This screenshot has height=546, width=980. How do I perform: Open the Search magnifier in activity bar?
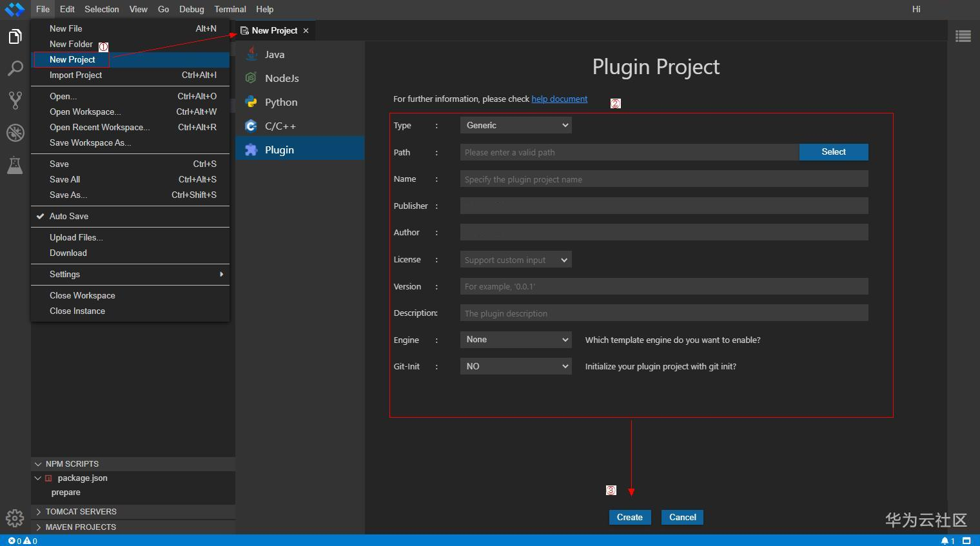(x=15, y=68)
